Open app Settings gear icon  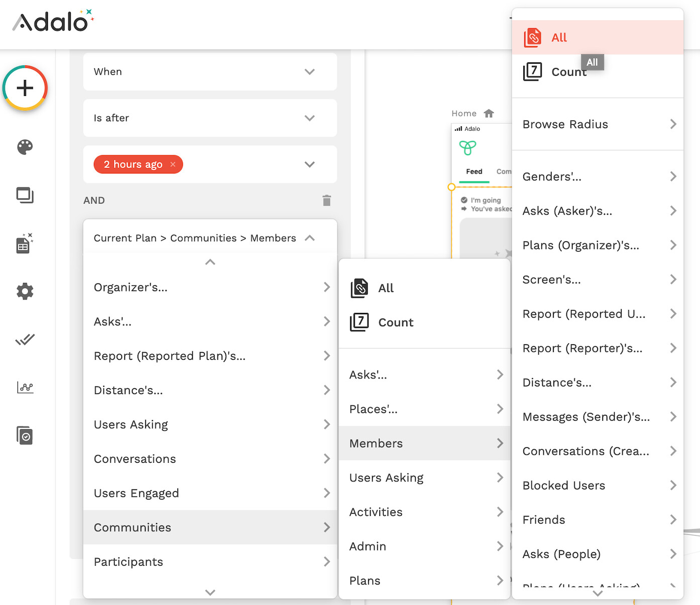(x=25, y=291)
